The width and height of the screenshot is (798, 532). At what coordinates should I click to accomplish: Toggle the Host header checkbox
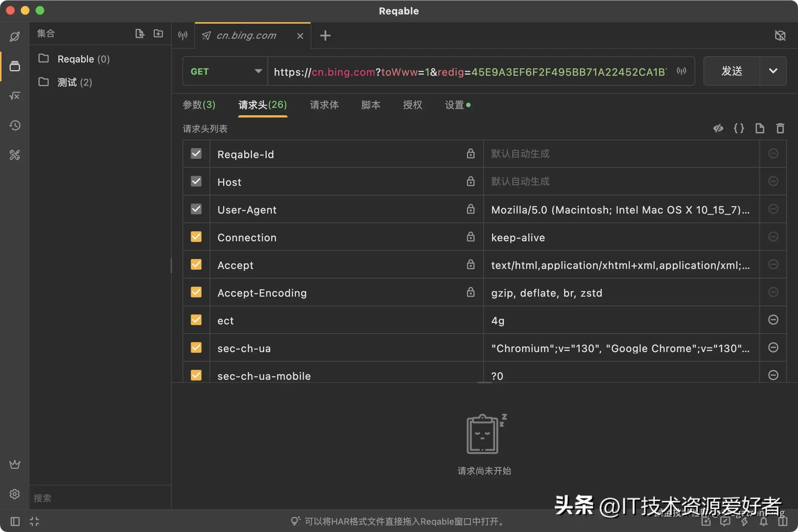tap(196, 181)
